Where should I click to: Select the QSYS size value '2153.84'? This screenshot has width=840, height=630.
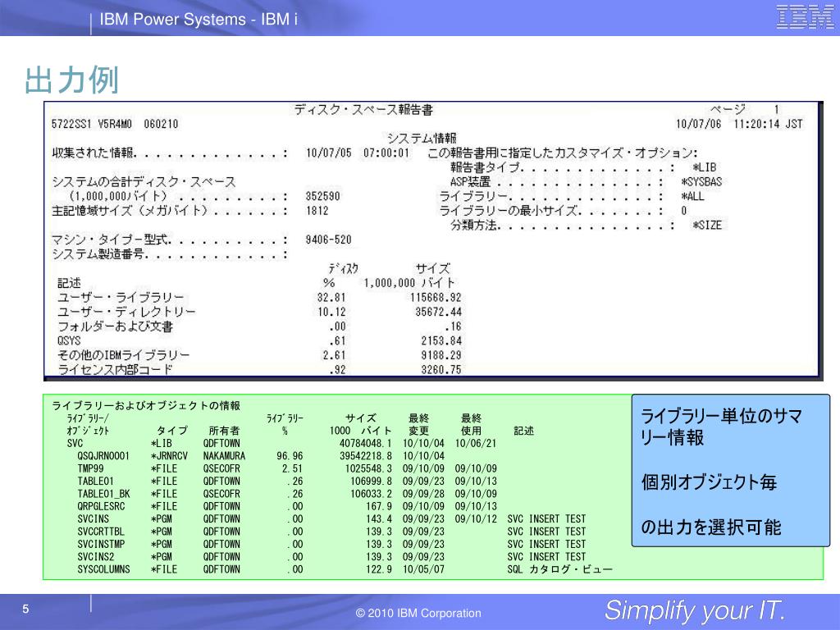pos(441,341)
